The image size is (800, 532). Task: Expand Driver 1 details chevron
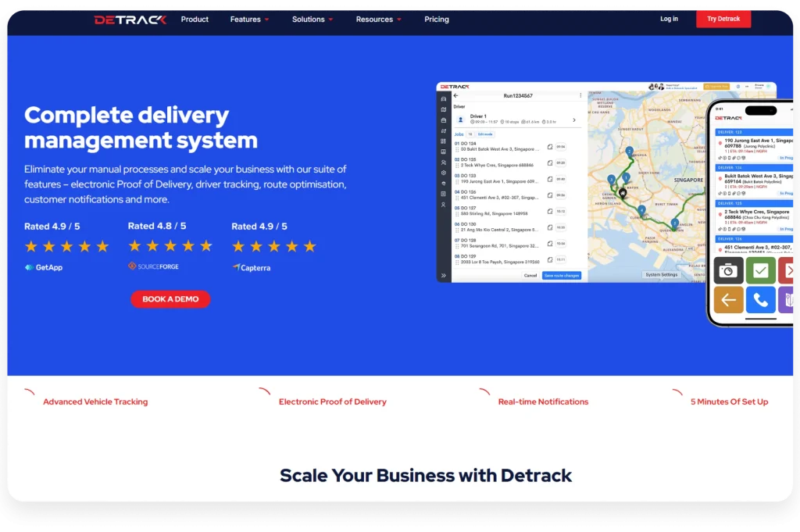[x=574, y=120]
